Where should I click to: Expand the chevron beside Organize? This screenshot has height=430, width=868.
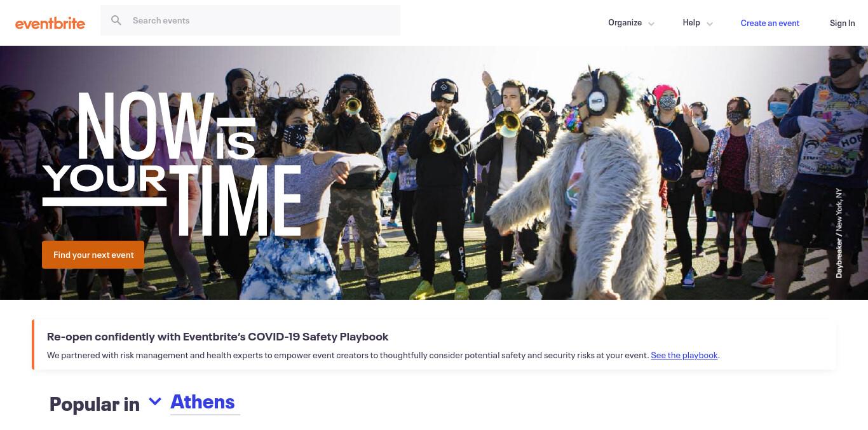click(x=651, y=24)
